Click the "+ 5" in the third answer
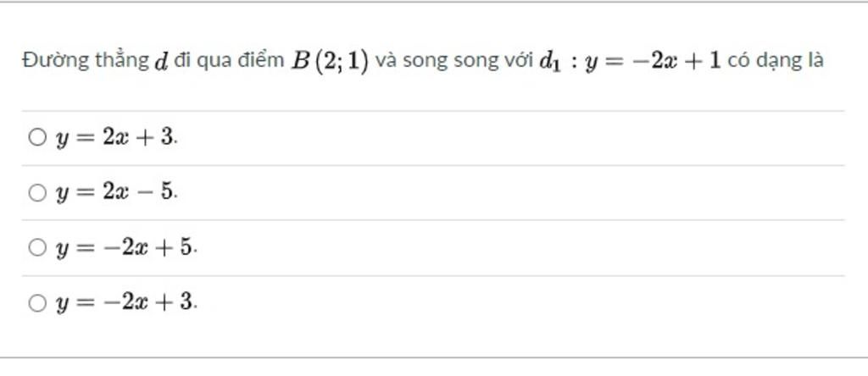This screenshot has width=868, height=376. (x=177, y=247)
